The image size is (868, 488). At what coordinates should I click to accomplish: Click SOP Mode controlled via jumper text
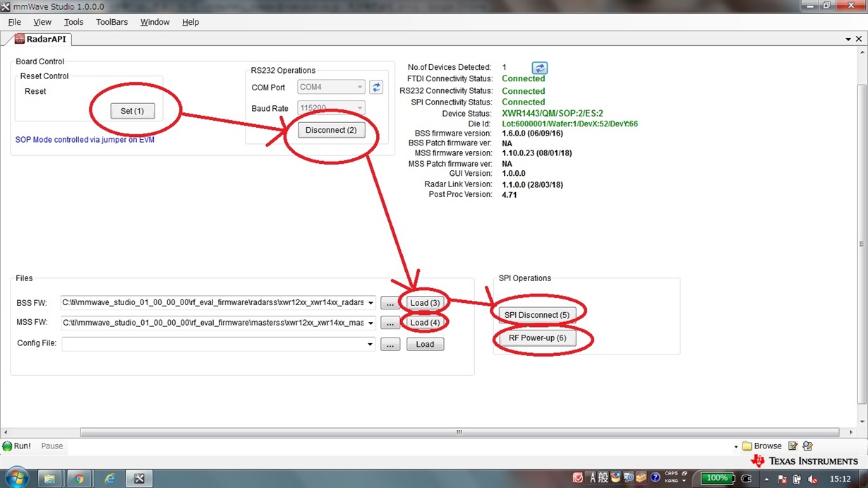pos(85,140)
